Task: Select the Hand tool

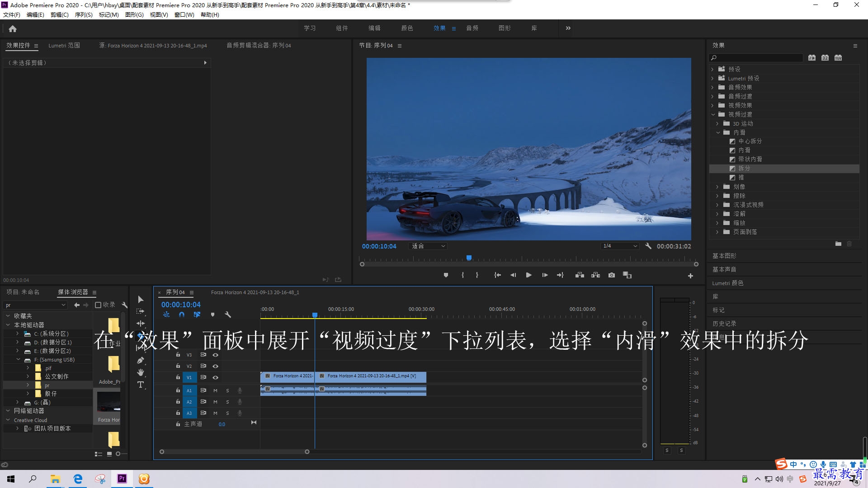Action: pyautogui.click(x=141, y=372)
